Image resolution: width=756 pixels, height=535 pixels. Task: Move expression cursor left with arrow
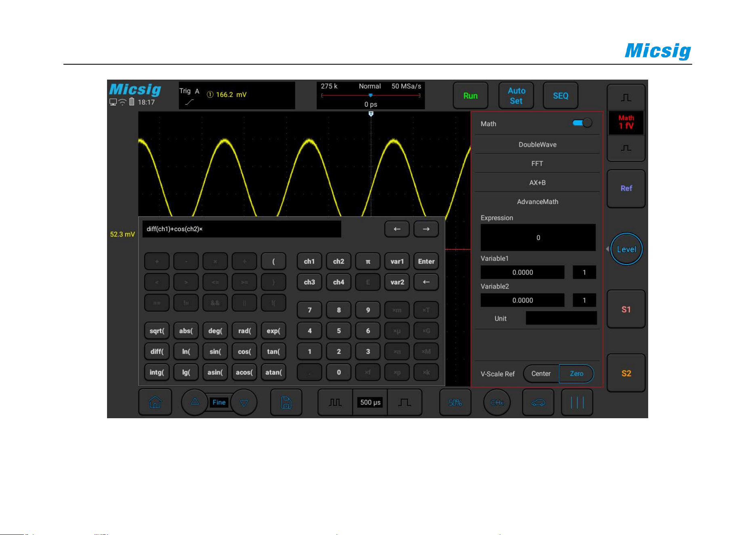pyautogui.click(x=397, y=229)
